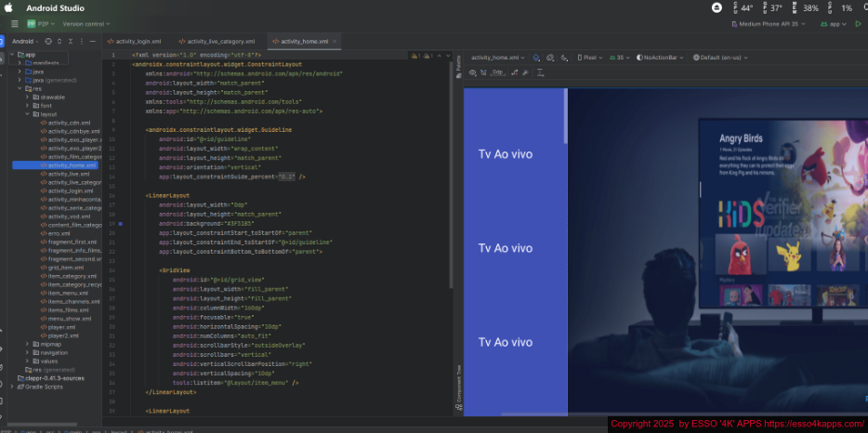Image resolution: width=868 pixels, height=433 pixels.
Task: Open the NoActionBar theme dropdown
Action: click(x=660, y=58)
